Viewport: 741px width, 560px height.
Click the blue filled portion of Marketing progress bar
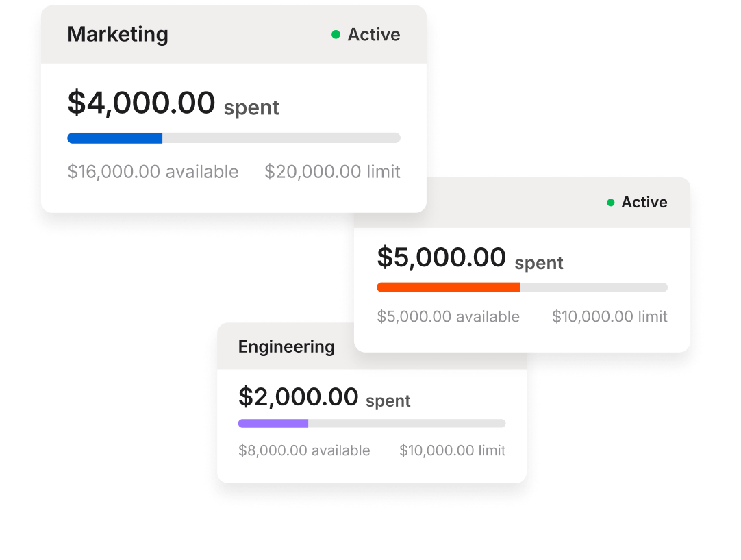(x=114, y=138)
